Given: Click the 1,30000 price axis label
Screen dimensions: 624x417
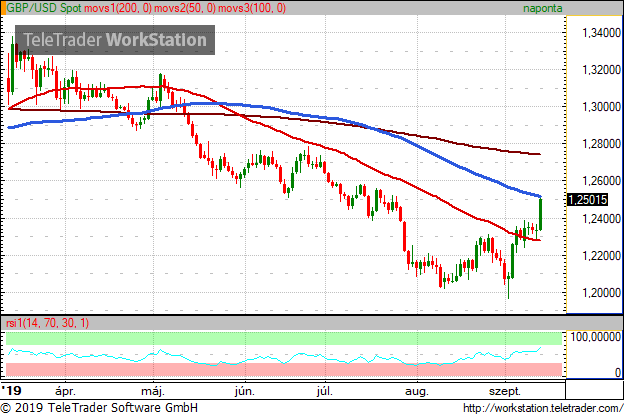Looking at the screenshot, I should (601, 107).
